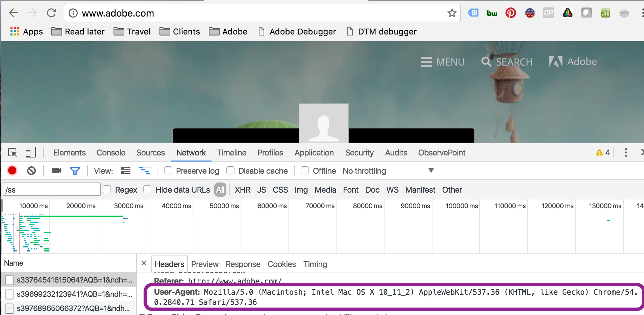This screenshot has height=315, width=644.
Task: Select the s39699232123941 request row
Action: pyautogui.click(x=69, y=294)
